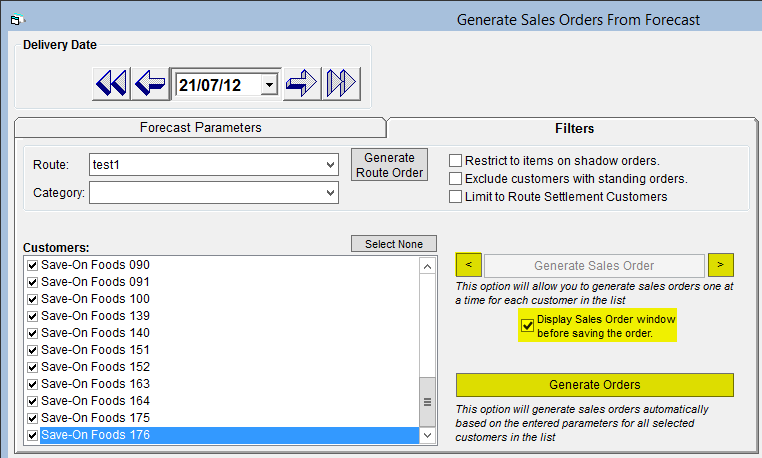This screenshot has width=762, height=458.
Task: Click the yellow previous customer < button
Action: [x=468, y=265]
